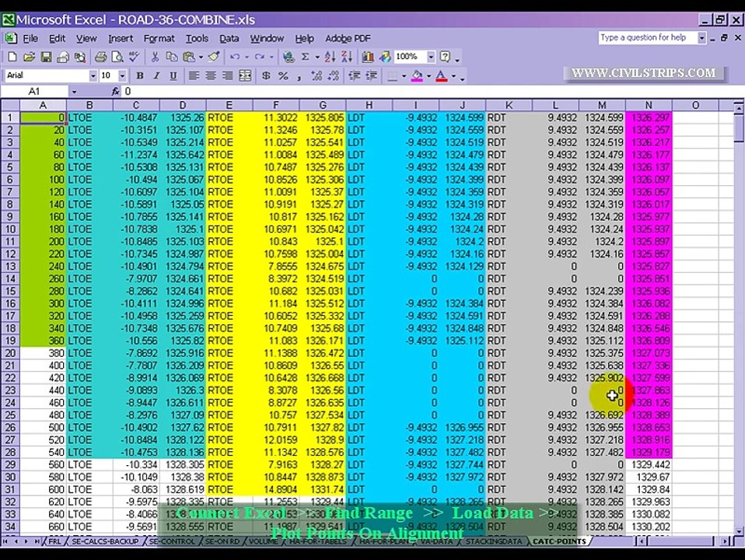Viewport: 745px width, 560px height.
Task: Expand the 100% zoom dropdown
Action: pos(431,57)
